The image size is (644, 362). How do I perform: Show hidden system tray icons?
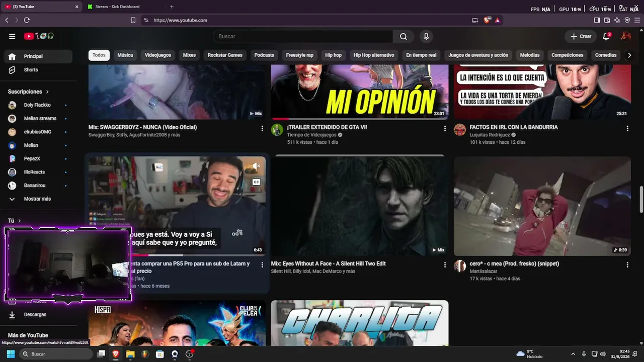click(573, 354)
